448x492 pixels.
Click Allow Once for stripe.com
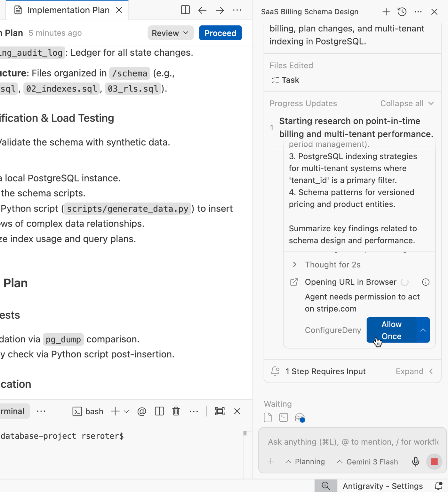coord(391,330)
